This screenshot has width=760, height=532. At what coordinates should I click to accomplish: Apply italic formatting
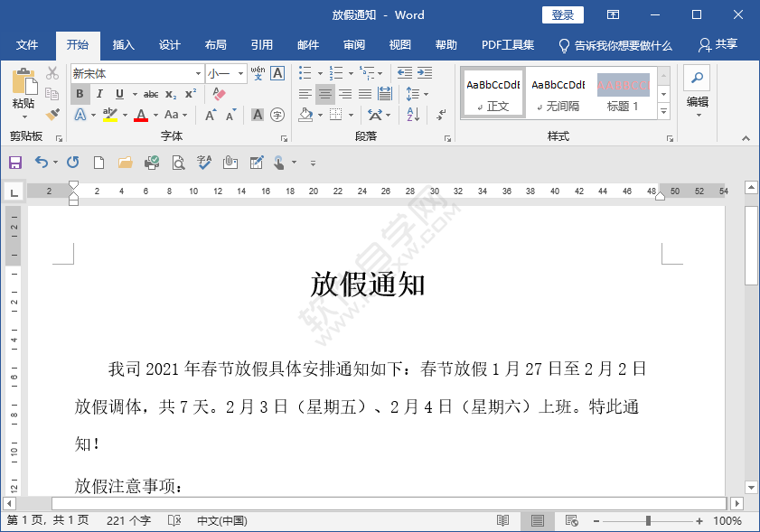[99, 93]
